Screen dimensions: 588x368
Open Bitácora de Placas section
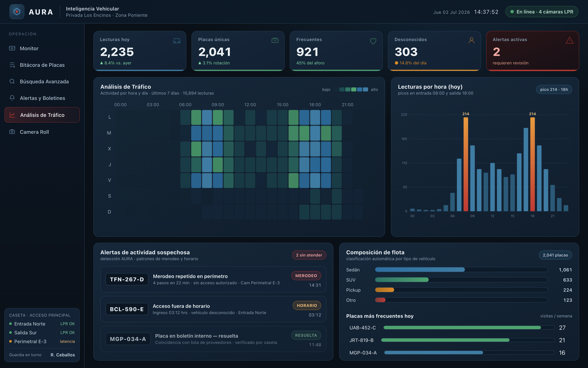tap(42, 65)
